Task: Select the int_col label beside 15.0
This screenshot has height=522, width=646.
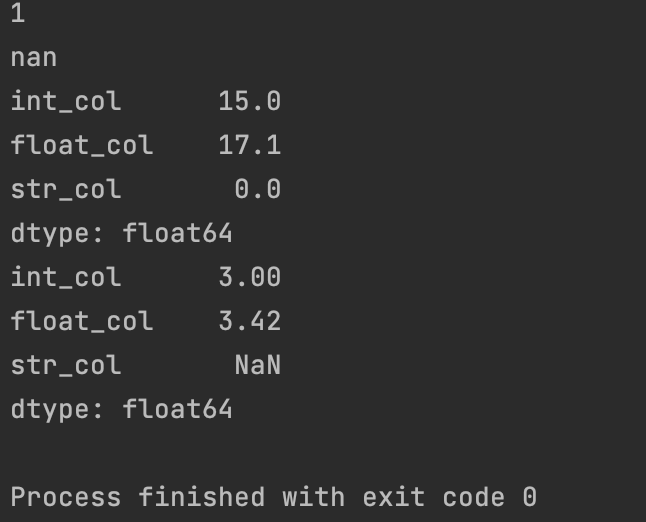Action: pos(66,101)
